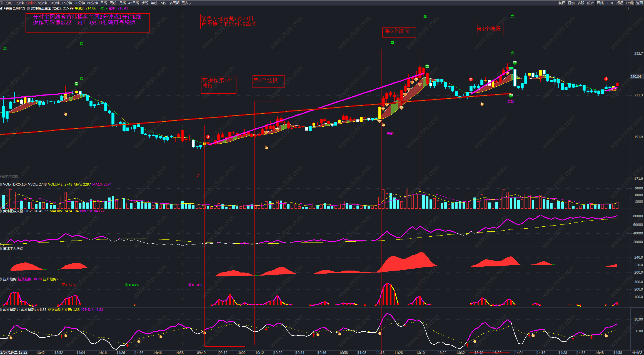Screen dimensions: 644x355
Task: Click the green 卖 signal above 第3个波段 box
Action: point(392,43)
